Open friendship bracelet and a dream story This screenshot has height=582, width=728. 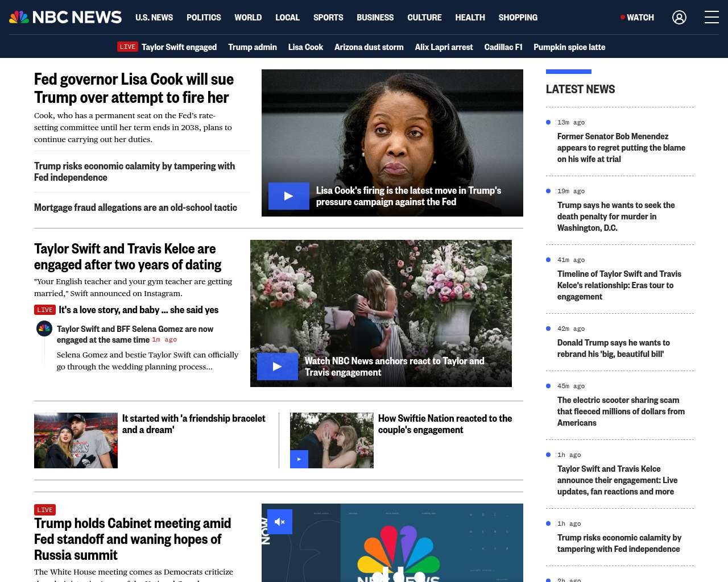(194, 424)
